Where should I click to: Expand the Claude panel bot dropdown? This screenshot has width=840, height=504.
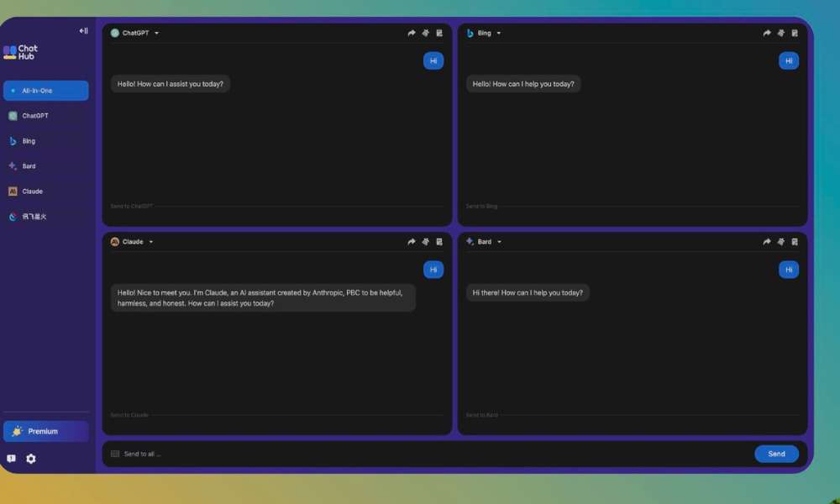[x=151, y=242]
